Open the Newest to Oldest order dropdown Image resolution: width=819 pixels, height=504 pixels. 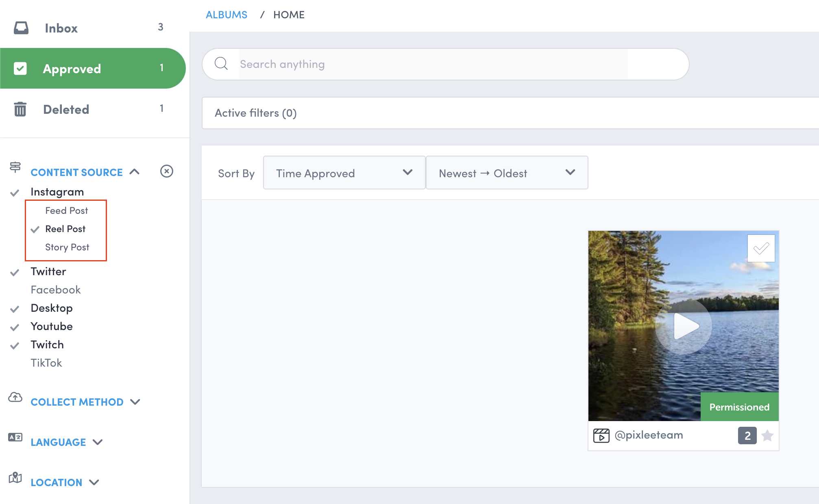(507, 173)
